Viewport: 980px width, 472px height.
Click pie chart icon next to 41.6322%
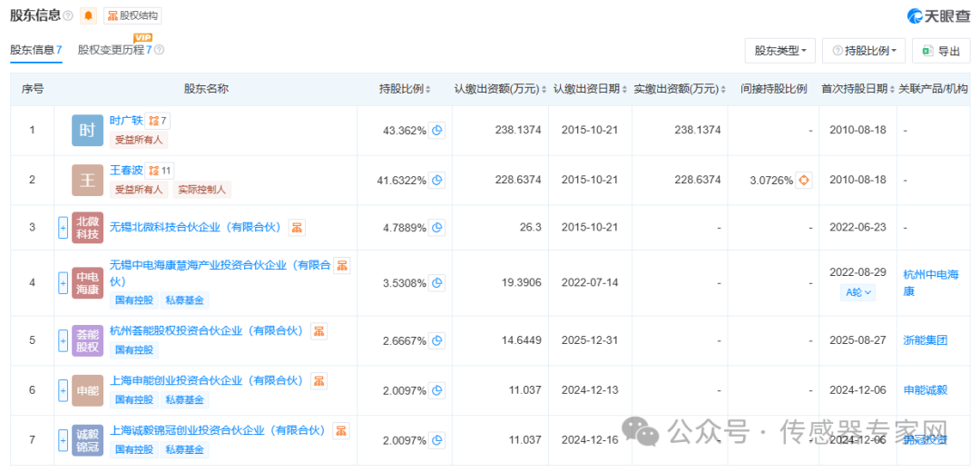[x=436, y=180]
